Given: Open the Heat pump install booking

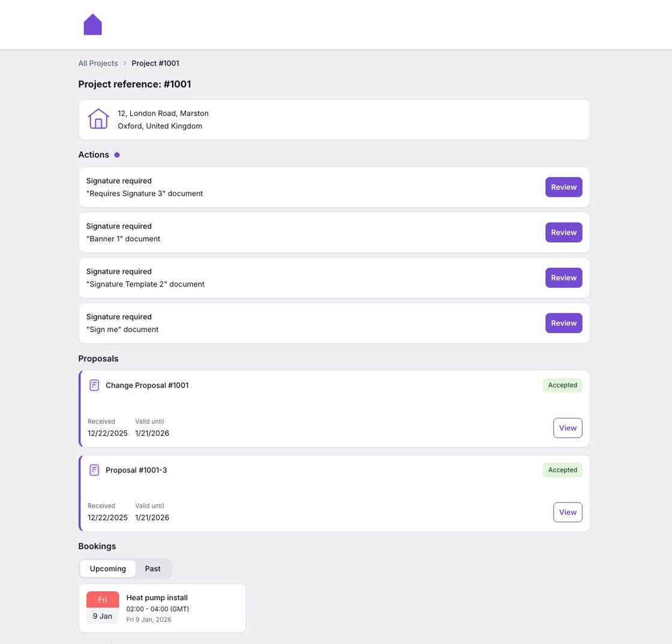Looking at the screenshot, I should (157, 598).
